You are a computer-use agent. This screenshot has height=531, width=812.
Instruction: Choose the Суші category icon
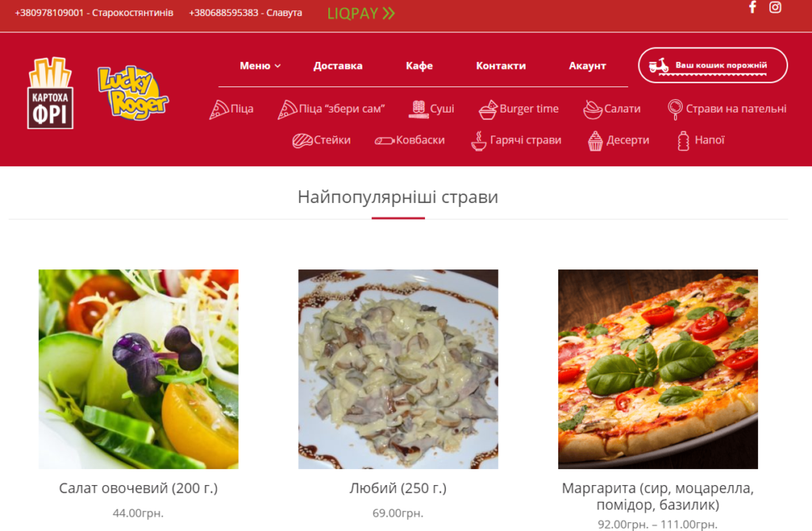coord(419,109)
